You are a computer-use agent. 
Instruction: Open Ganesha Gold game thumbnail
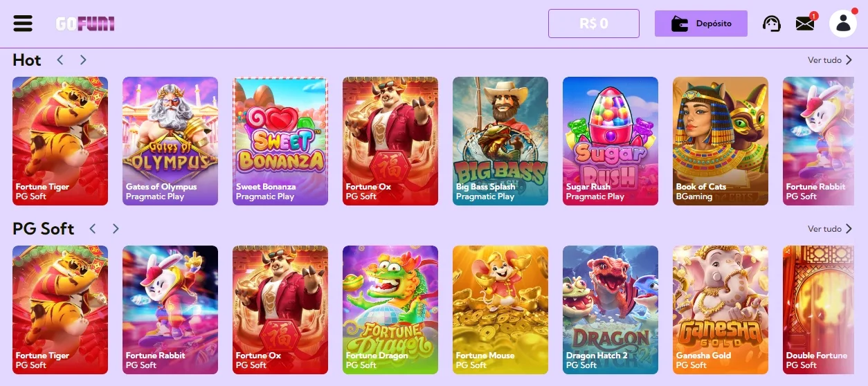pos(721,310)
